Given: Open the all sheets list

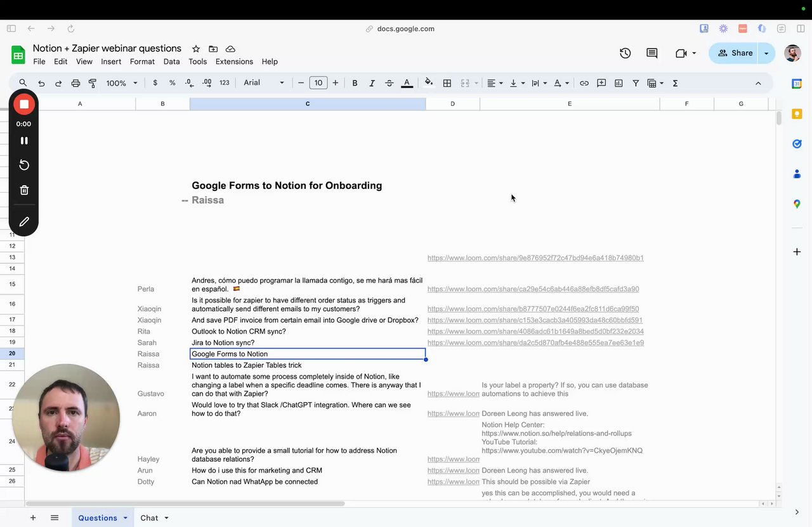Looking at the screenshot, I should (55, 517).
